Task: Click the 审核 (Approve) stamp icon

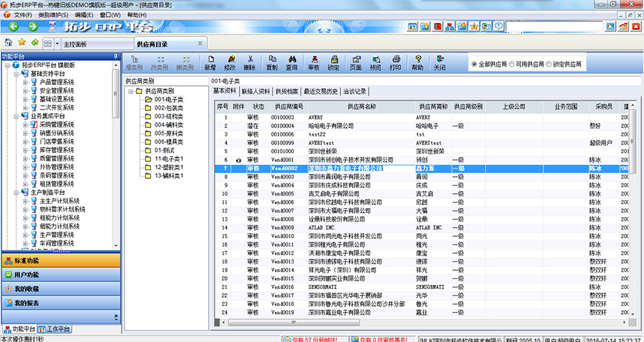Action: [313, 62]
